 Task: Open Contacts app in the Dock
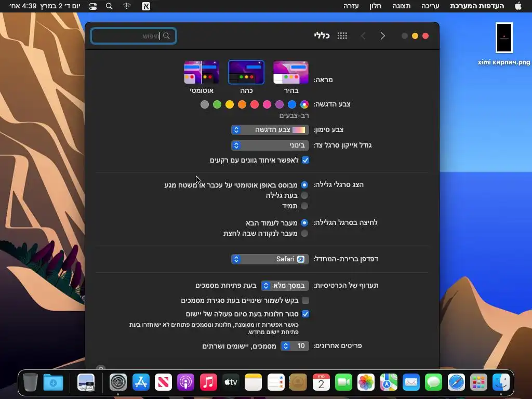point(298,382)
